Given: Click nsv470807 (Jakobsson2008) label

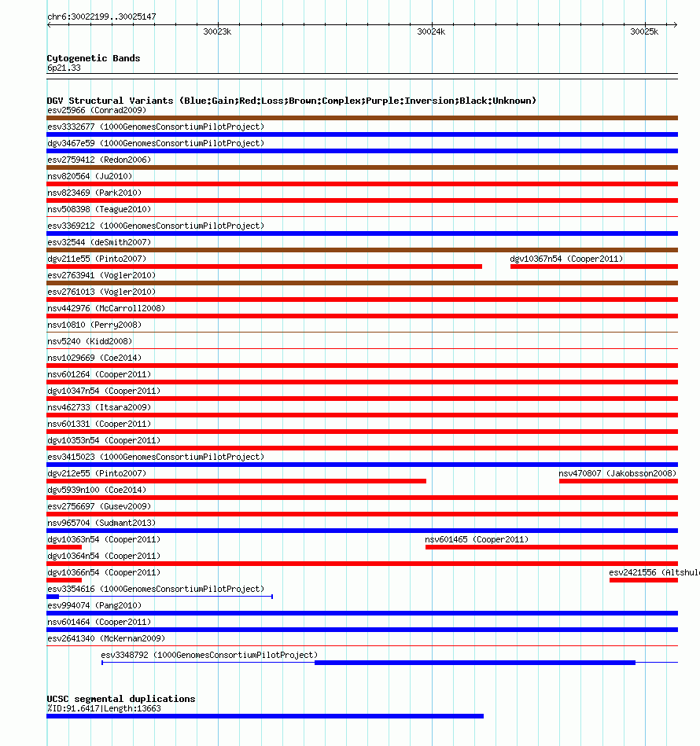Looking at the screenshot, I should pos(617,473).
